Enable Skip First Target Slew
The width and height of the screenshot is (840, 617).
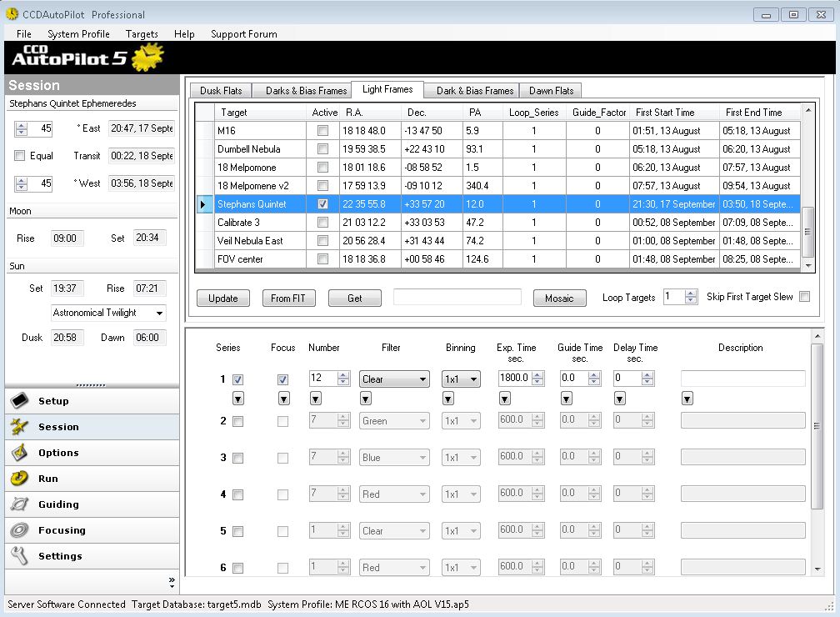pos(805,297)
